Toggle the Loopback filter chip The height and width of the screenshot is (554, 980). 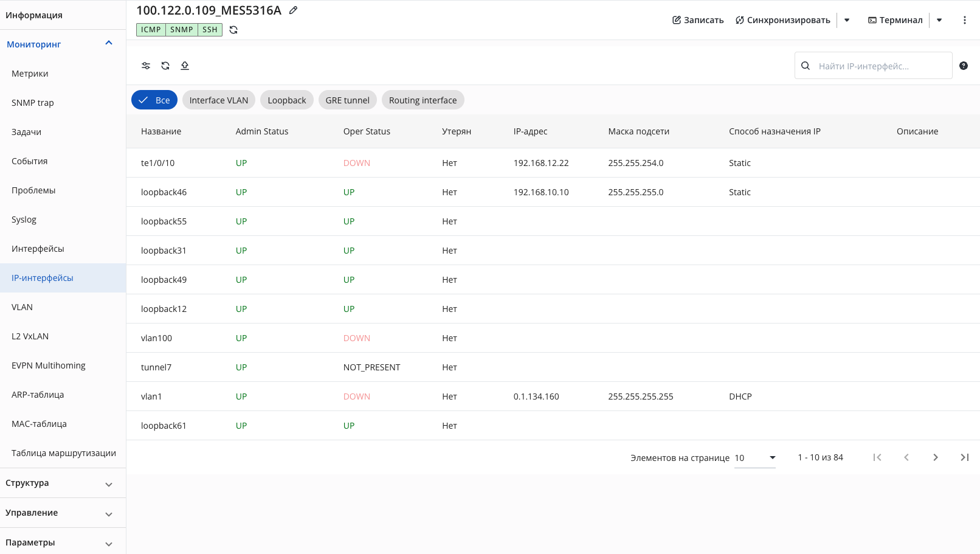click(x=287, y=100)
